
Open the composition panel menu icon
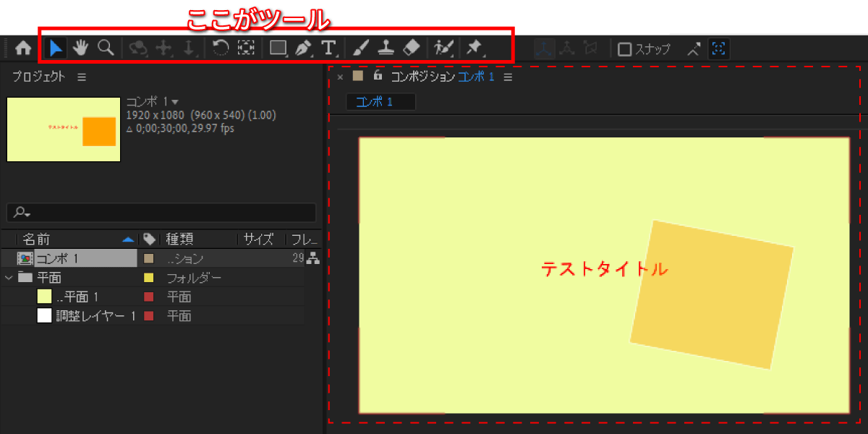click(508, 77)
